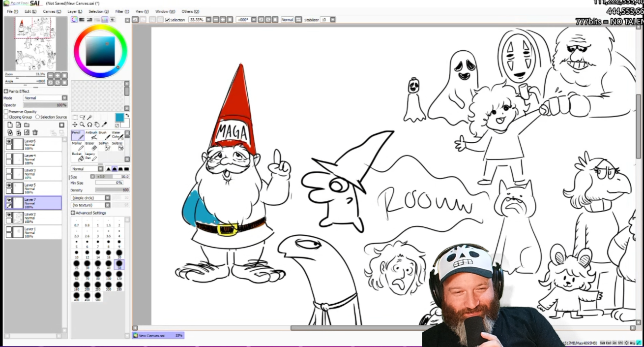Select the Magic Wand tool
Image resolution: width=644 pixels, height=347 pixels.
pos(89,118)
